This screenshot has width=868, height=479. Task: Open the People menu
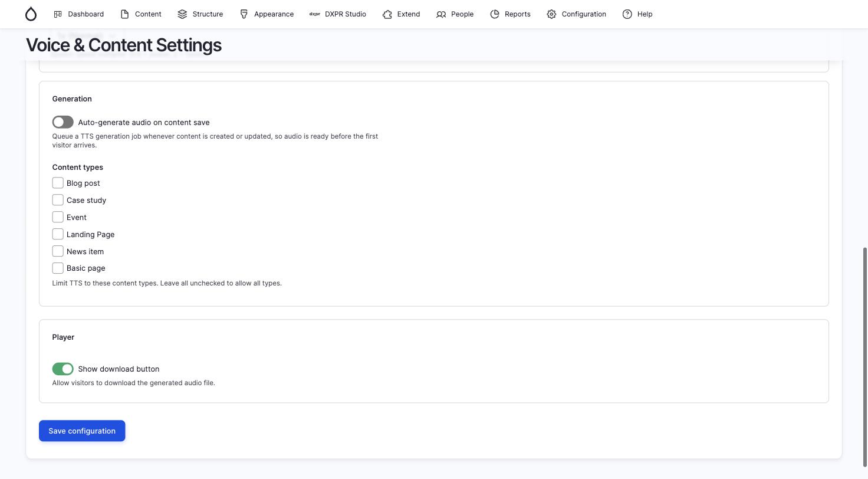tap(455, 14)
